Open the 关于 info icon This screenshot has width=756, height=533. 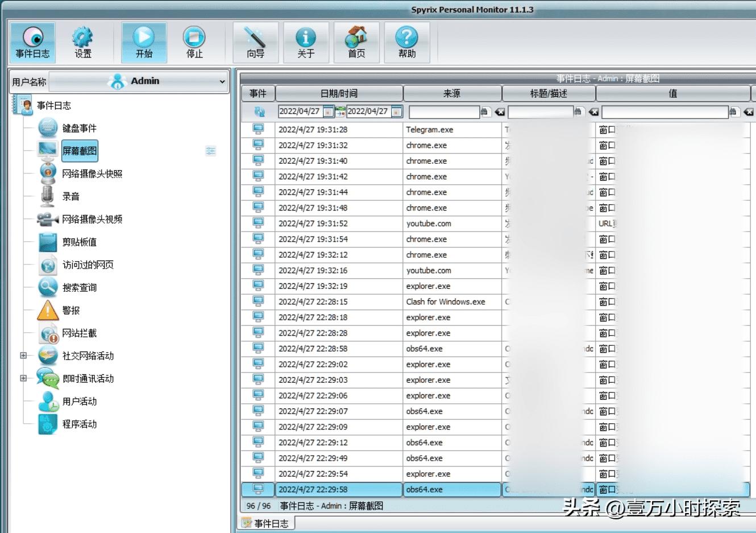point(306,43)
